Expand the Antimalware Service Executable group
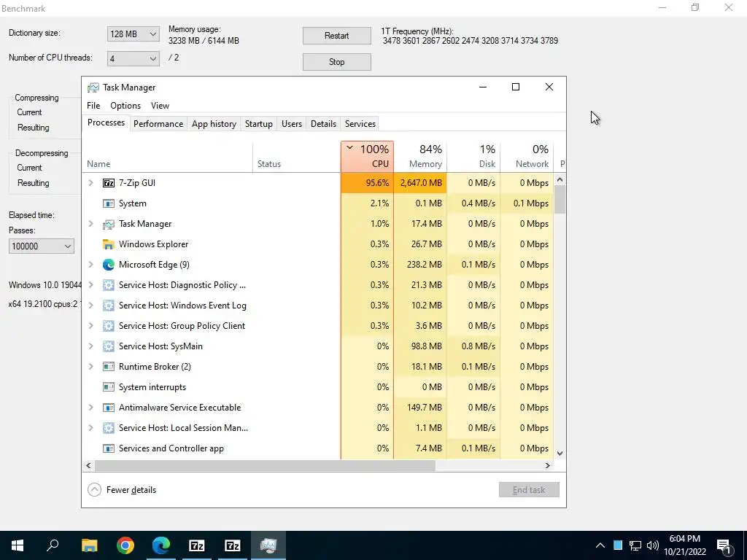This screenshot has width=747, height=560. [x=90, y=408]
